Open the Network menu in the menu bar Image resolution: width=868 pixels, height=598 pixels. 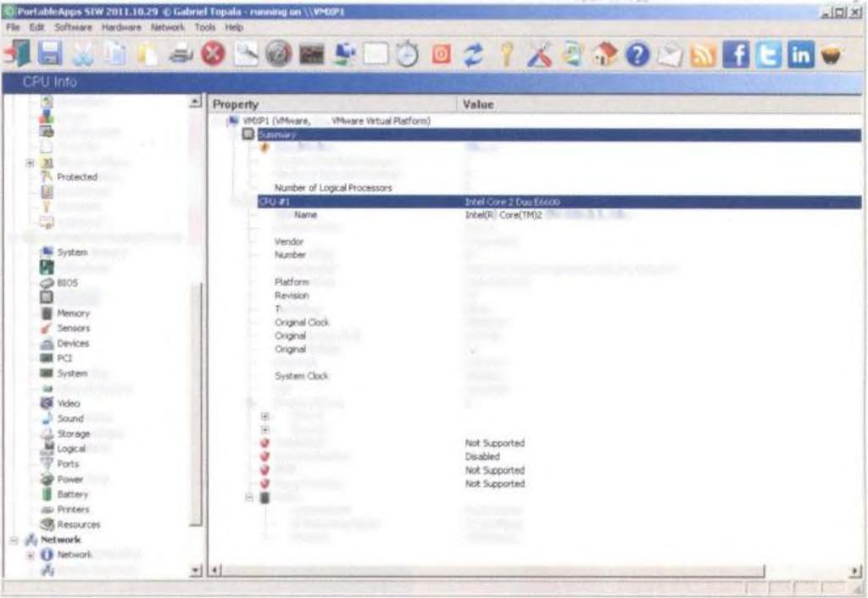point(168,27)
